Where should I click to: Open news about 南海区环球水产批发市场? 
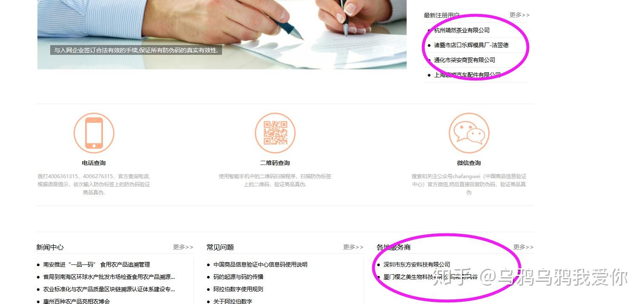[x=109, y=277]
